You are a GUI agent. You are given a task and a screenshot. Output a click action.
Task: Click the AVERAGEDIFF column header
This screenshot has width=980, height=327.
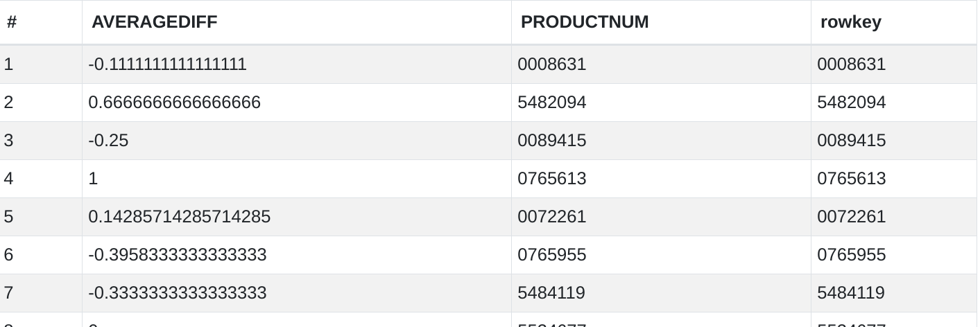pos(154,22)
